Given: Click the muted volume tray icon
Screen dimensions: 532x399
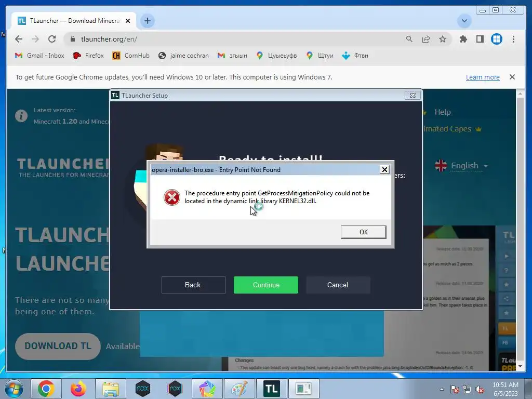Looking at the screenshot, I should [x=480, y=389].
